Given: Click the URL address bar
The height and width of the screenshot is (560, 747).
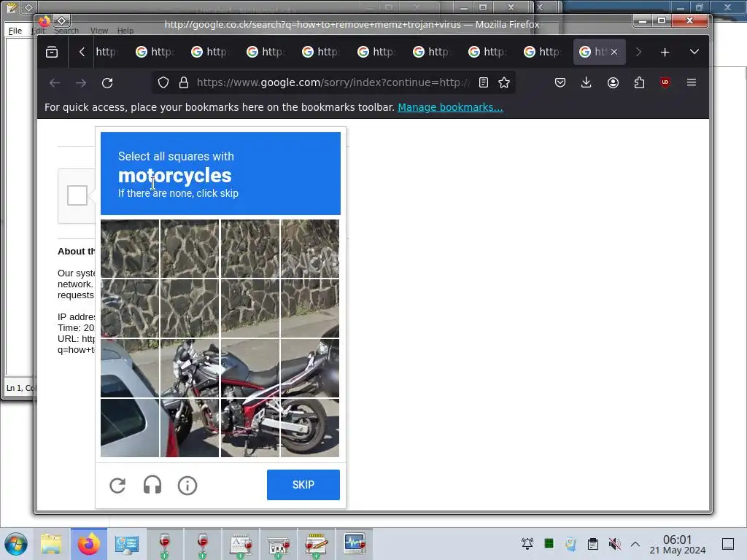Looking at the screenshot, I should 333,83.
